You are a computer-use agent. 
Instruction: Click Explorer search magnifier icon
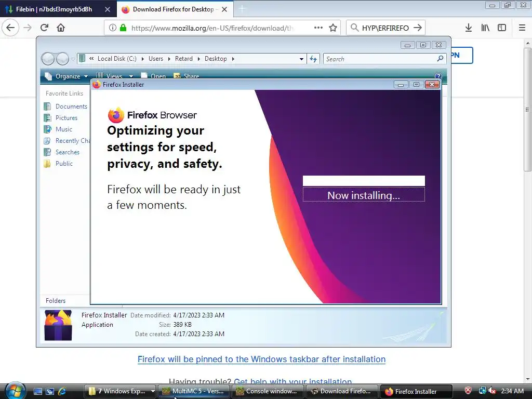tap(440, 59)
